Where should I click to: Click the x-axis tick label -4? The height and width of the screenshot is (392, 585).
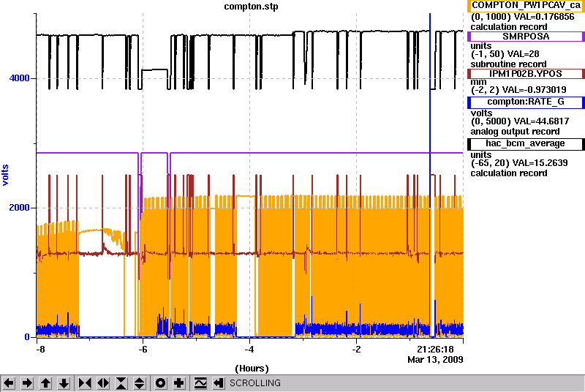249,350
